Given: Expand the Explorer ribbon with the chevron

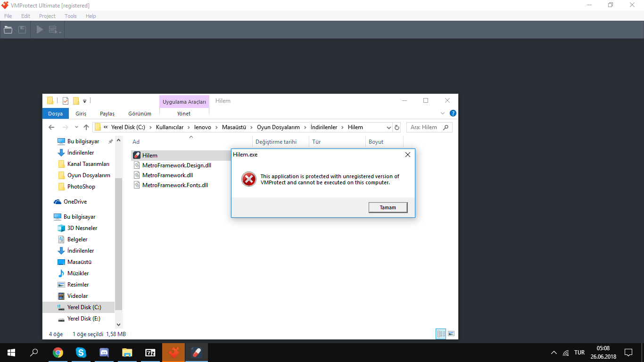Looking at the screenshot, I should 443,114.
